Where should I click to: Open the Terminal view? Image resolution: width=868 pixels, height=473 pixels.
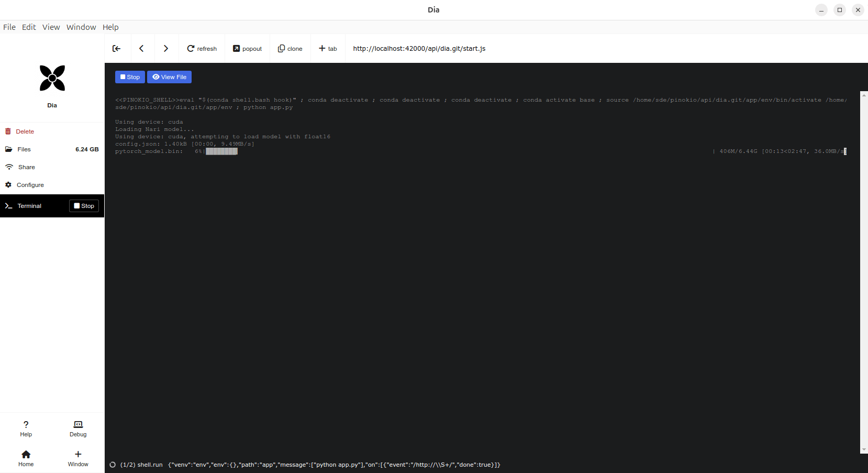coord(29,205)
